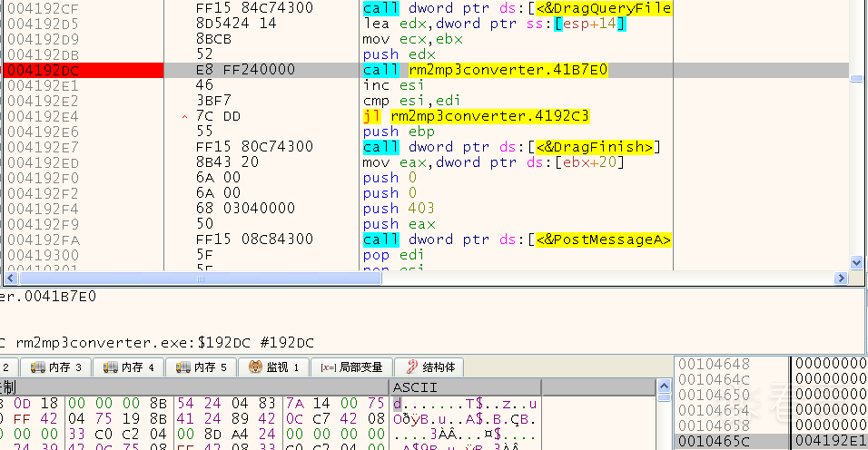
Task: Select the call PostMessageA instruction
Action: [x=517, y=240]
